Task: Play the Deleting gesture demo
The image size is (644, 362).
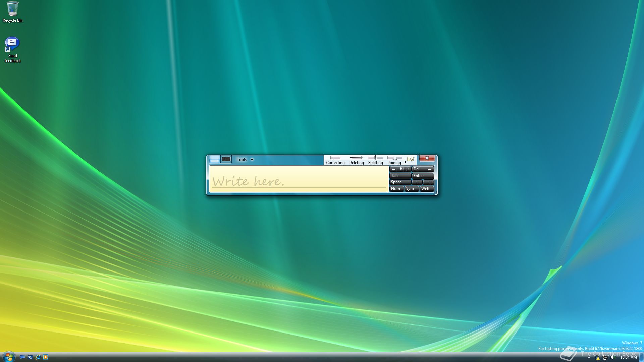Action: (356, 160)
